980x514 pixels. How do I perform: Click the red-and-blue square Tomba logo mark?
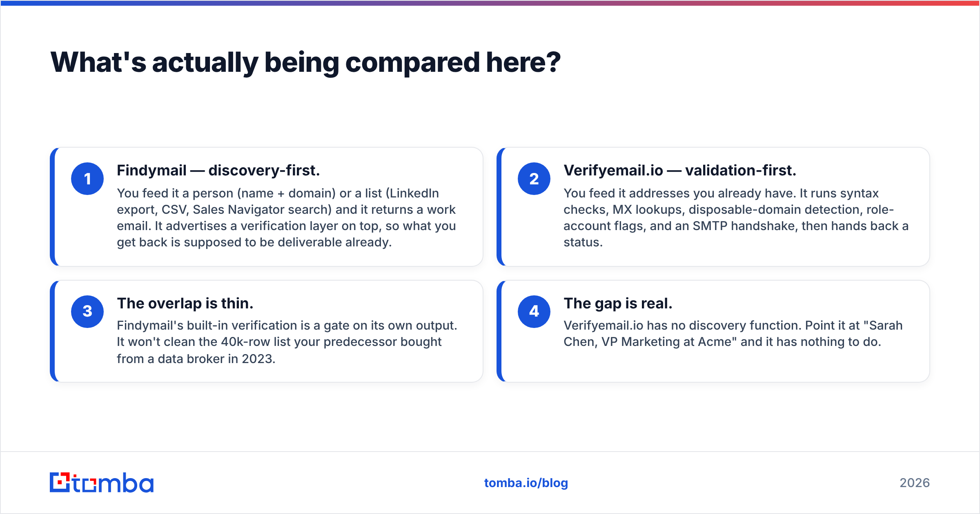tap(60, 483)
